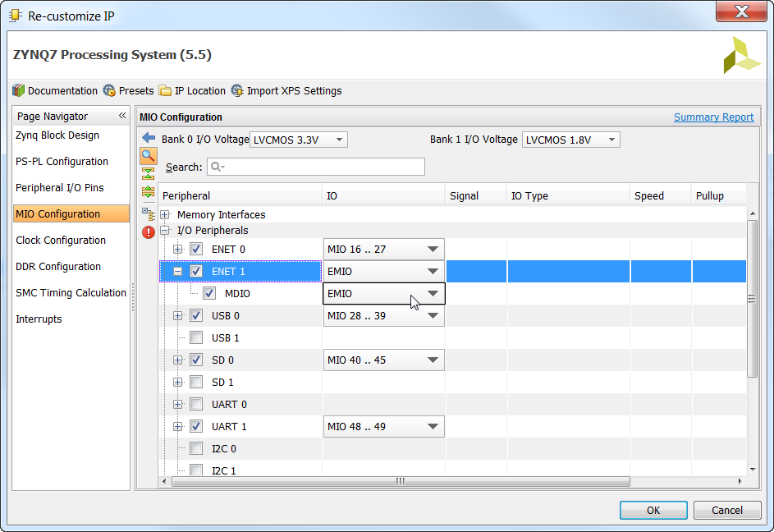Click the blue back arrow icon

point(148,138)
